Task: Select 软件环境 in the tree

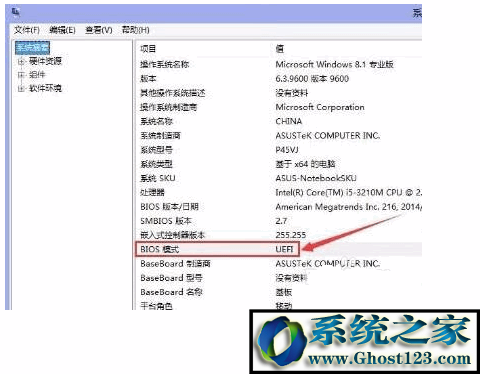Action: 45,89
